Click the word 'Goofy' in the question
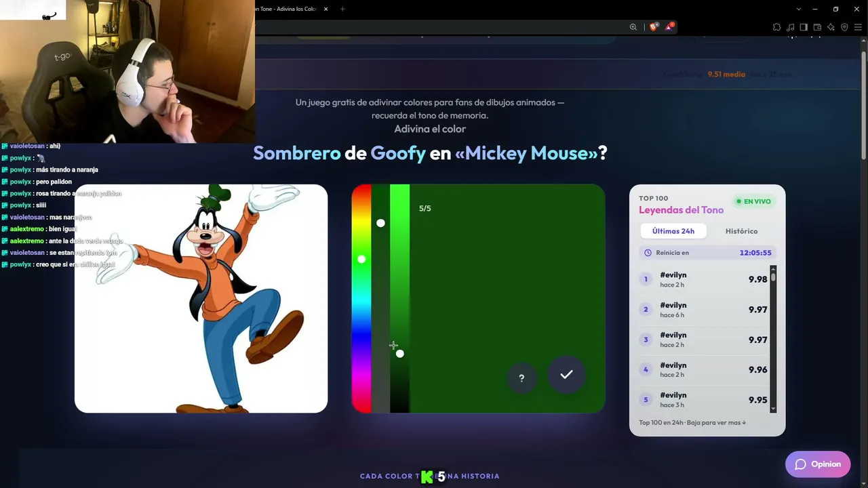Viewport: 868px width, 488px height. (x=398, y=153)
